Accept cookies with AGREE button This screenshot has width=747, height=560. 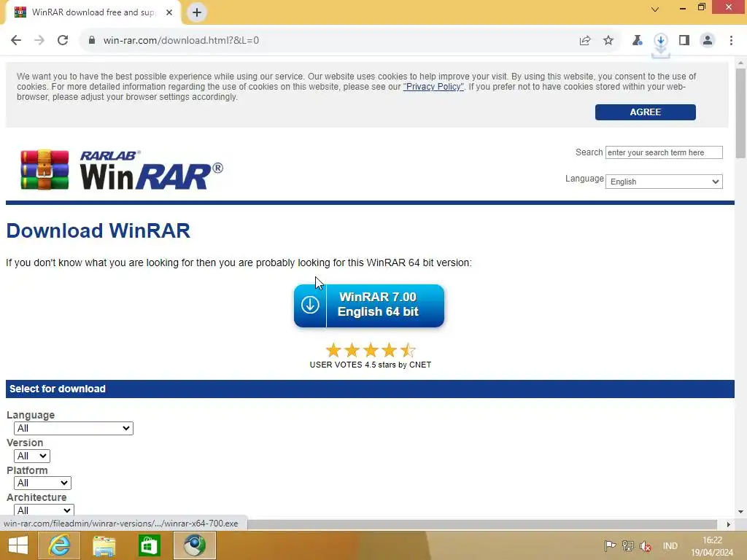(x=645, y=112)
